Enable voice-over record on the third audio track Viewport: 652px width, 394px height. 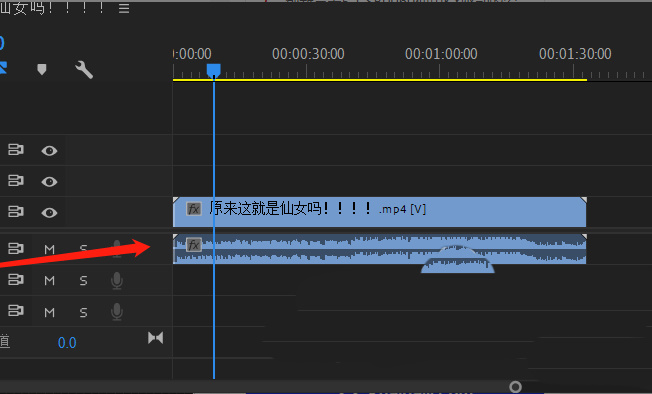coord(117,312)
